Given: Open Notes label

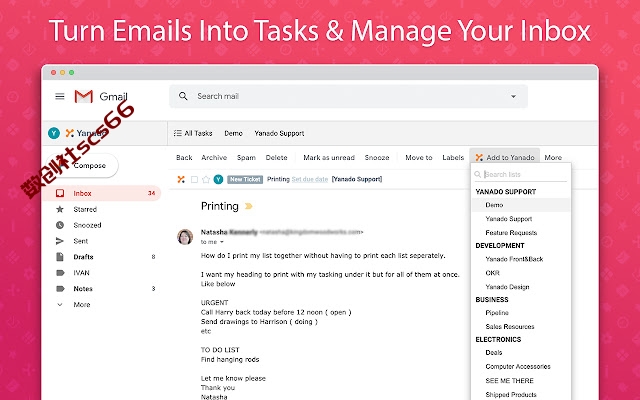Looking at the screenshot, I should (83, 289).
